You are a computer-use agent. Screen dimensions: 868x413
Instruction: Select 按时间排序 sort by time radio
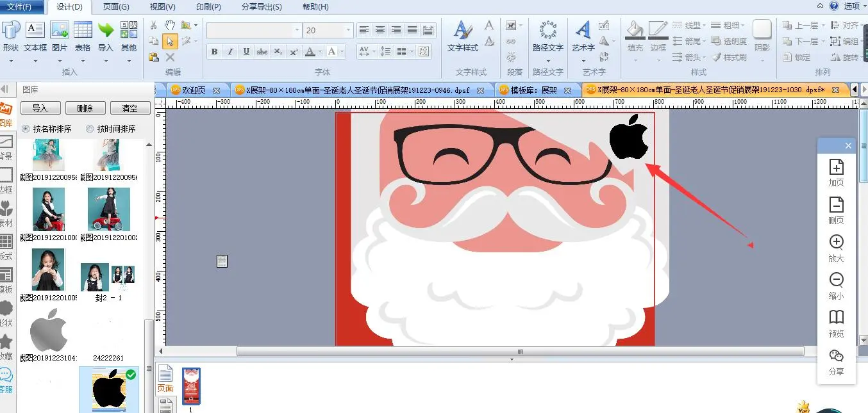90,129
